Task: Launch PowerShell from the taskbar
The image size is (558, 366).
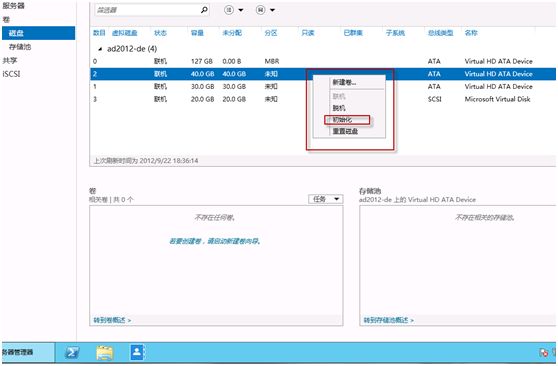Action: click(72, 352)
